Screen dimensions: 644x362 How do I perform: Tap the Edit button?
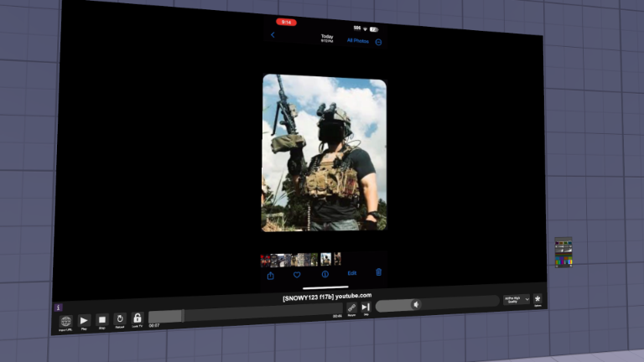pyautogui.click(x=352, y=273)
